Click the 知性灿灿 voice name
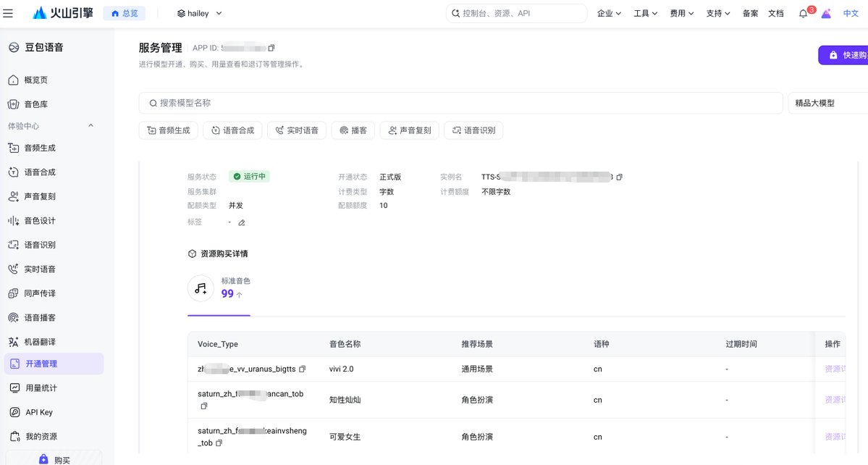This screenshot has height=465, width=868. point(345,400)
